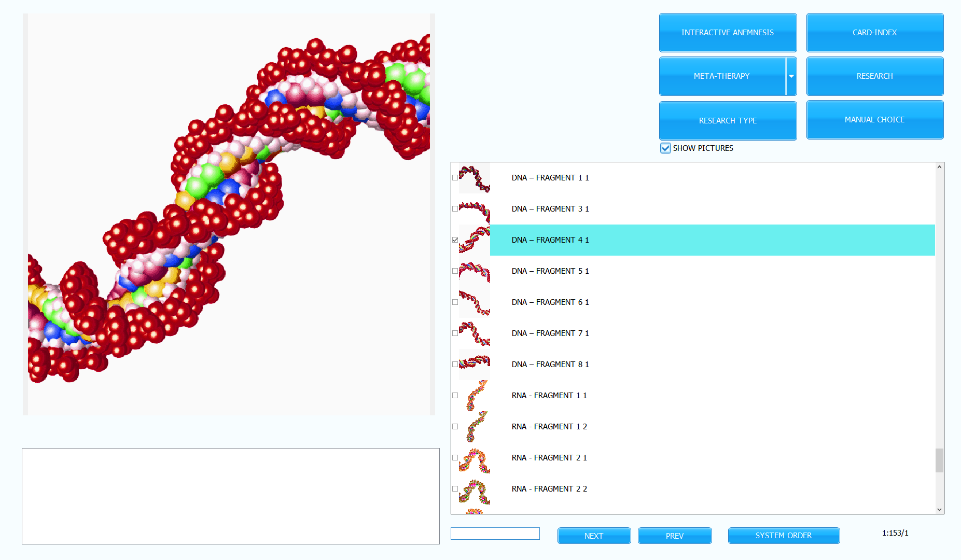Check the DNA Fragment 6 1 checkbox
Screen dimensions: 961x560
[x=455, y=302]
